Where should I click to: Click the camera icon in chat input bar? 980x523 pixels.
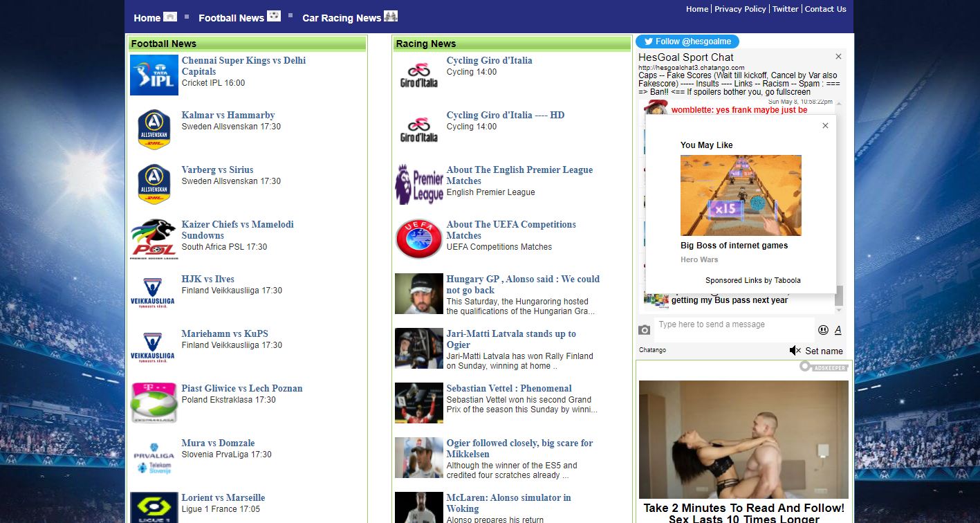[x=644, y=330]
